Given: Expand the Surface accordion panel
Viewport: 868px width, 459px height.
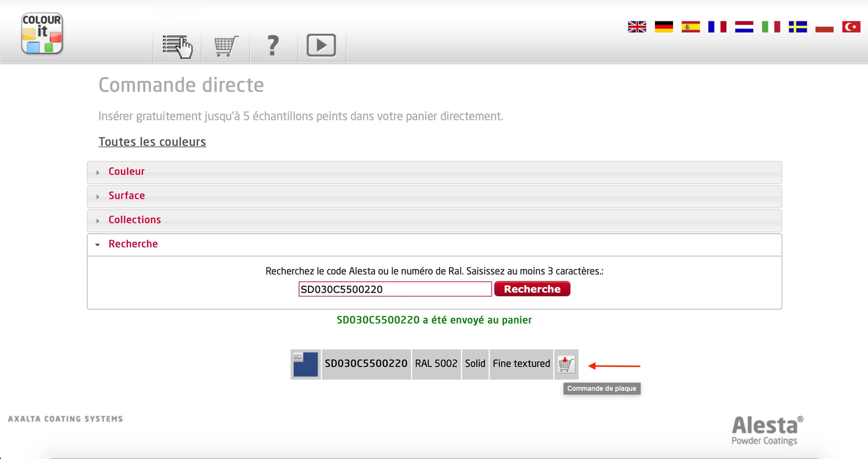Looking at the screenshot, I should click(x=127, y=196).
